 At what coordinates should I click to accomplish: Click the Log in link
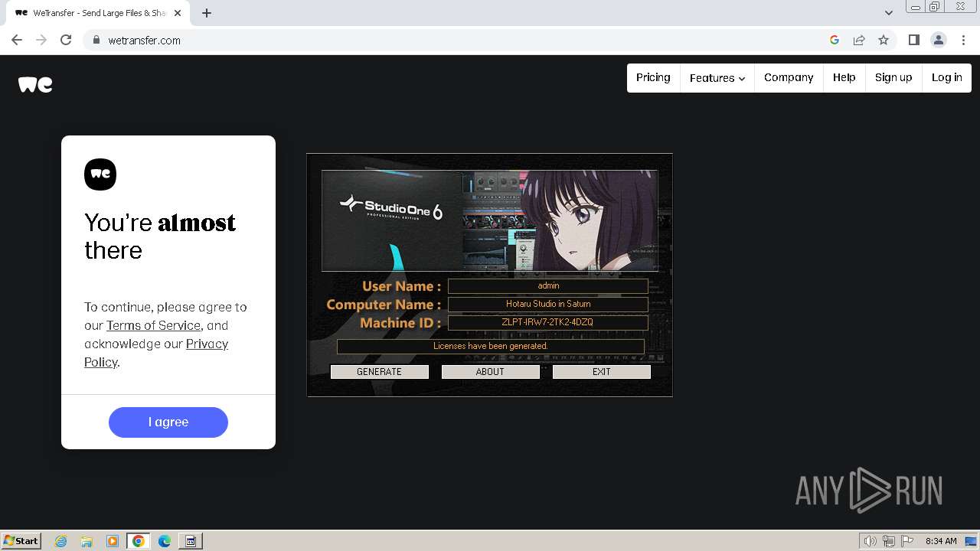click(947, 77)
